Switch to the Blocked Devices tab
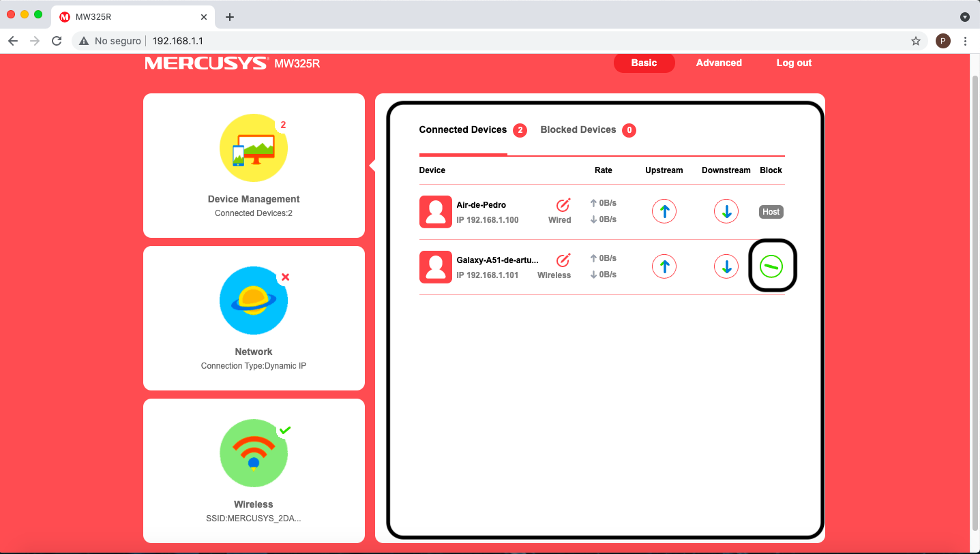This screenshot has height=554, width=980. pos(578,129)
